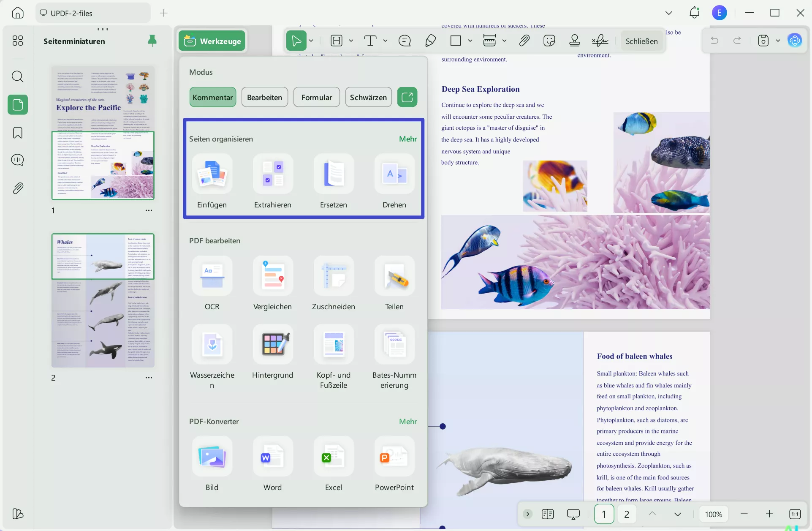This screenshot has width=812, height=531.
Task: Open the rectangle shape dropdown arrow
Action: click(470, 41)
